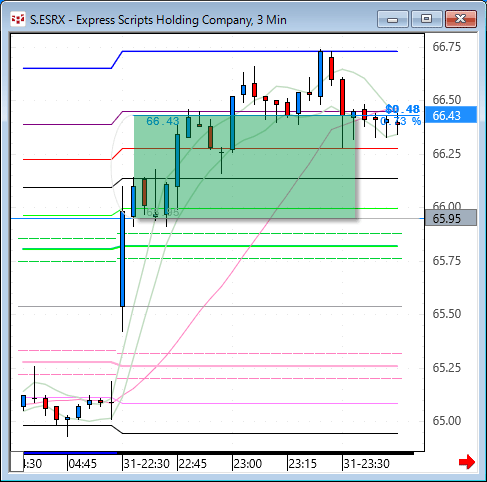Click the $0.48 measurement value label
Image resolution: width=487 pixels, height=482 pixels.
(x=402, y=109)
